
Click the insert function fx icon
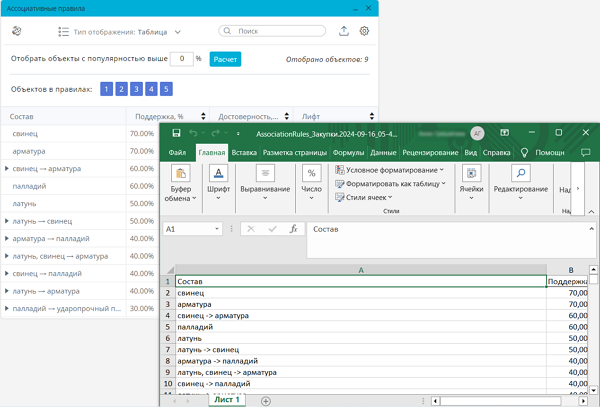pos(293,229)
